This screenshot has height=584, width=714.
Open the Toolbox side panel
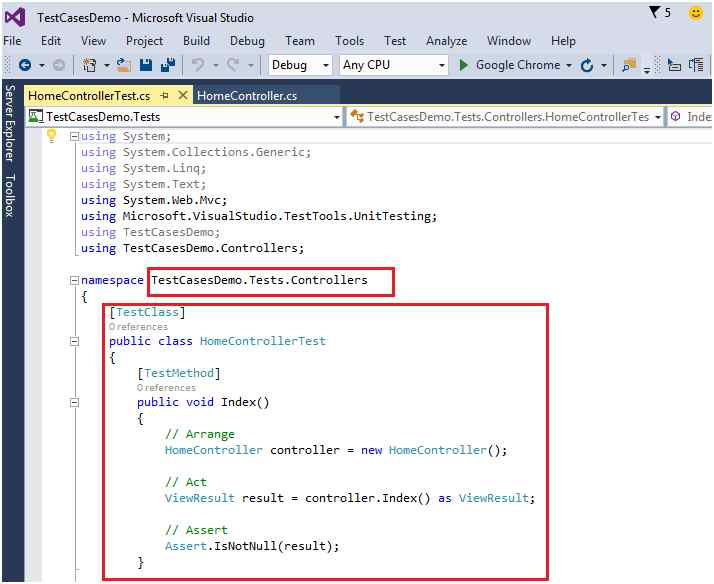(x=9, y=196)
